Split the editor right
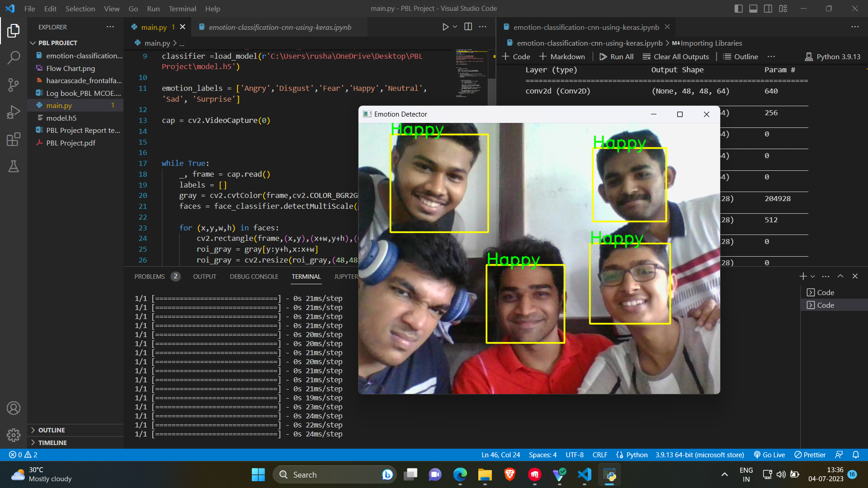Viewport: 868px width, 488px height. click(x=468, y=27)
